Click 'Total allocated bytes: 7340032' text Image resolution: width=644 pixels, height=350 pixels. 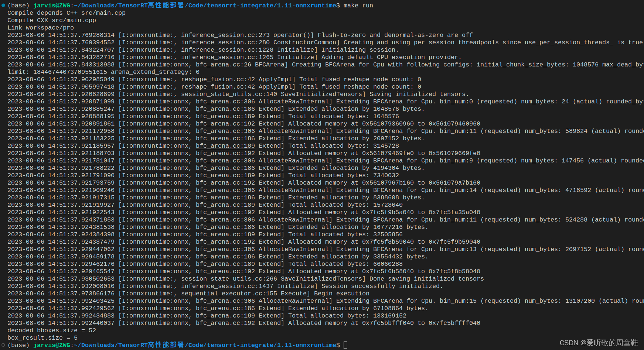[x=344, y=175]
